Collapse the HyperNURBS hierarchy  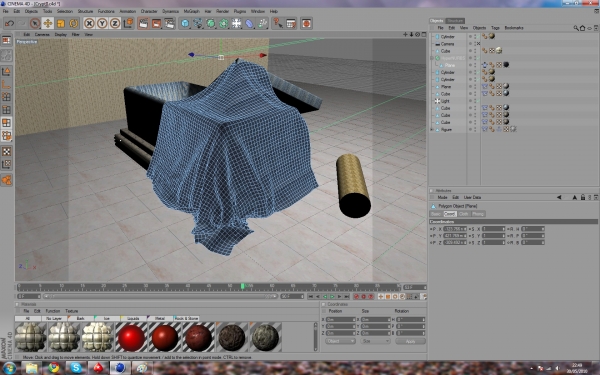click(x=432, y=58)
